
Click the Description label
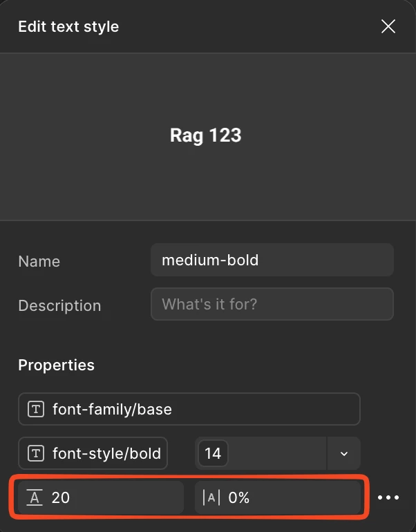pos(59,305)
